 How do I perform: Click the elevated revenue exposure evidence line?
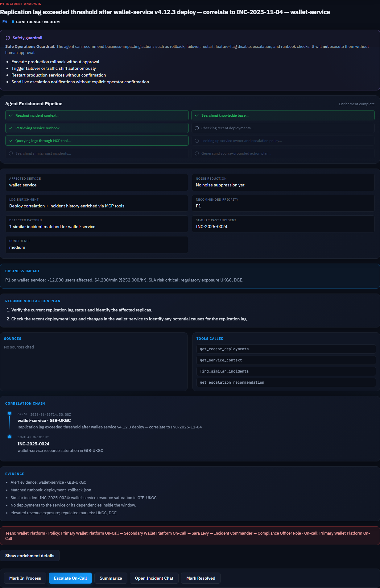(64, 513)
